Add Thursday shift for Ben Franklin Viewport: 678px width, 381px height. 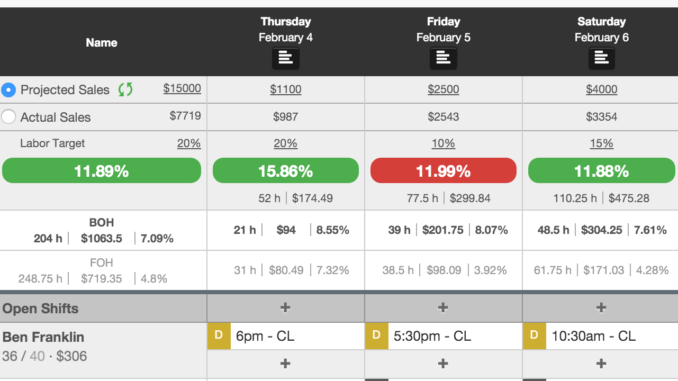click(x=285, y=363)
